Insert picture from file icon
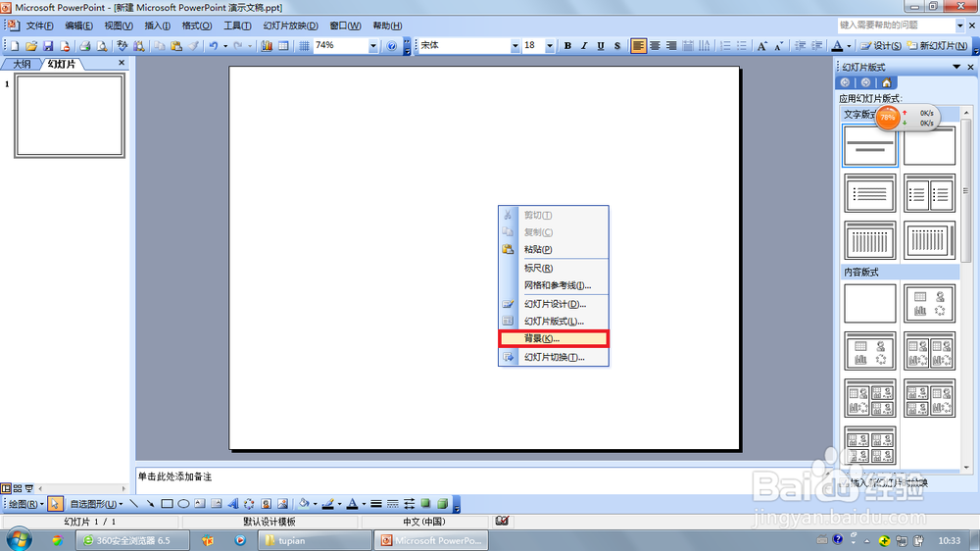The height and width of the screenshot is (551, 980). [x=282, y=504]
